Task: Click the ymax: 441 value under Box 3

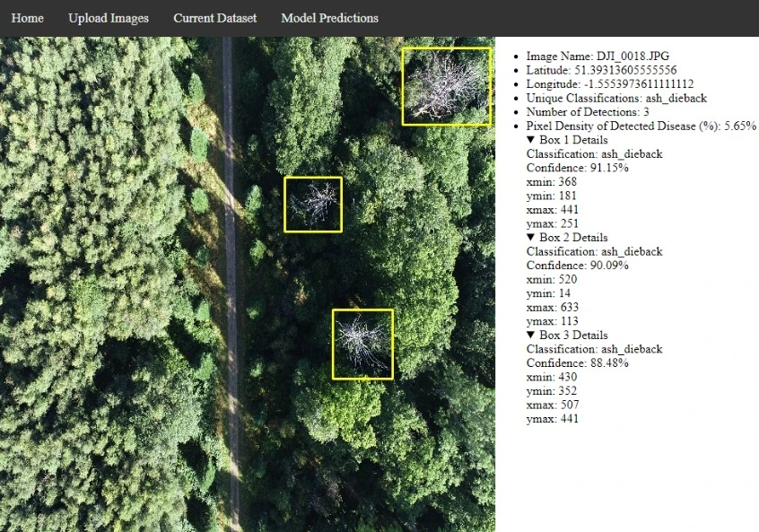Action: (x=553, y=420)
